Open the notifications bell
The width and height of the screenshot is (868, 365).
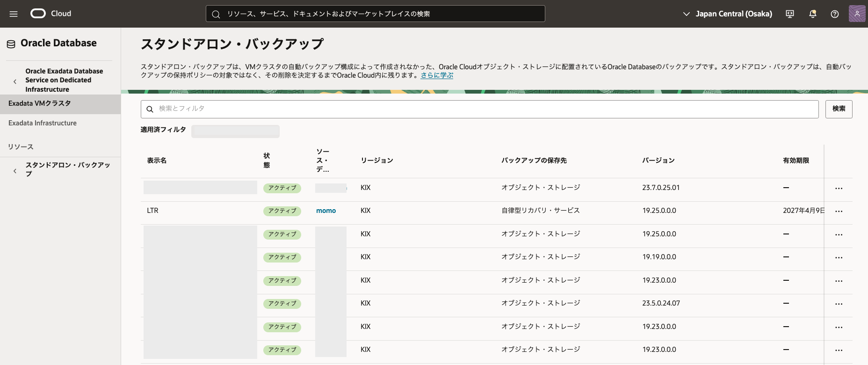tap(813, 14)
